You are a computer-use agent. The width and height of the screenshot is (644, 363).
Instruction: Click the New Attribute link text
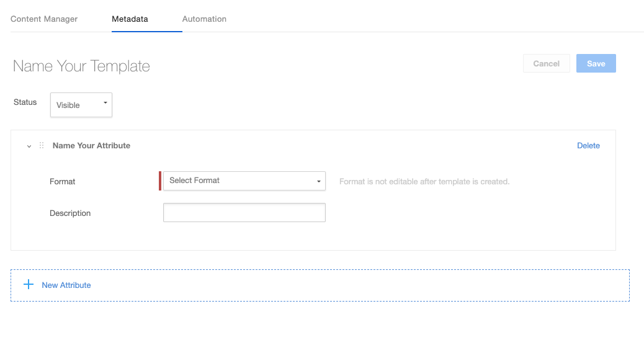point(66,285)
